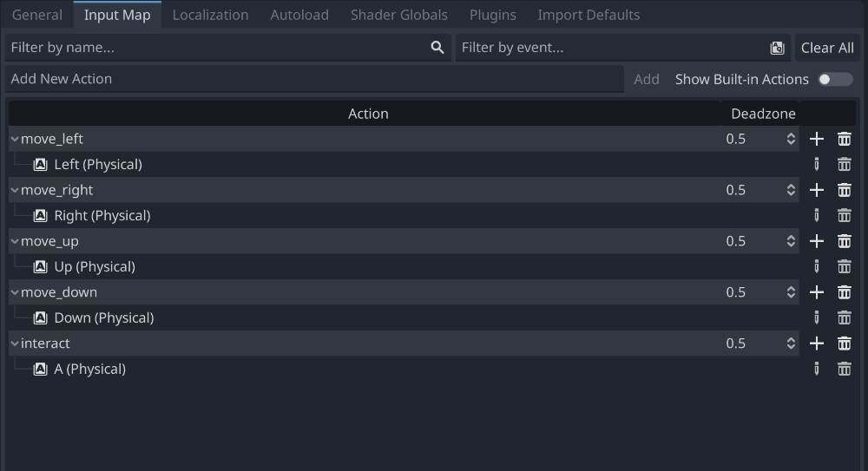Open the Shader Globals tab
Image resolution: width=868 pixels, height=471 pixels.
[x=398, y=15]
